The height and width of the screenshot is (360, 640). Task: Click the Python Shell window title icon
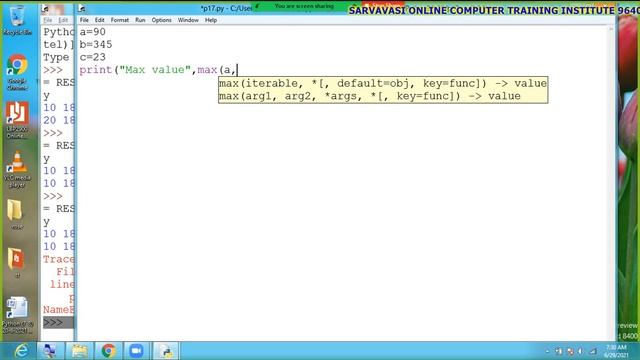(x=45, y=8)
